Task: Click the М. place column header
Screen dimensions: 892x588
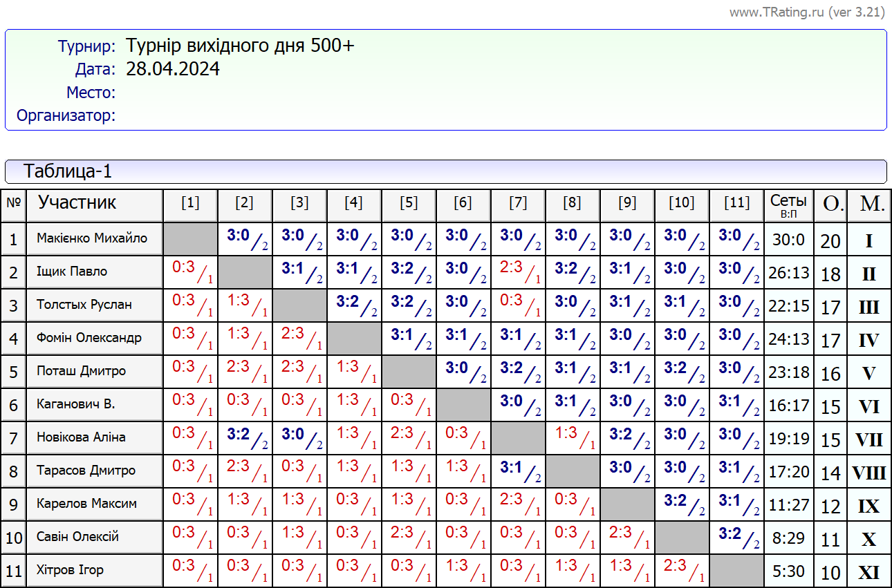Action: [868, 204]
